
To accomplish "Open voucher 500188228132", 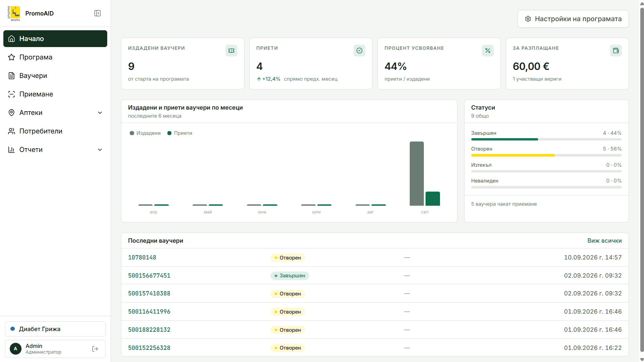I will pos(149,330).
